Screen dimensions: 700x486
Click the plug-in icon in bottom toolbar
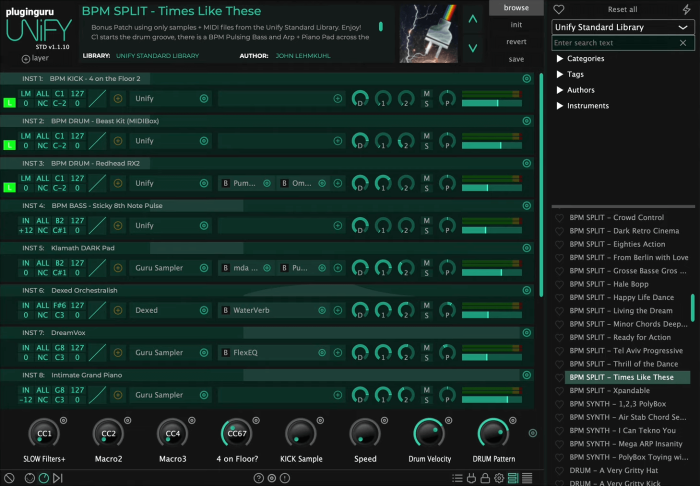(471, 478)
